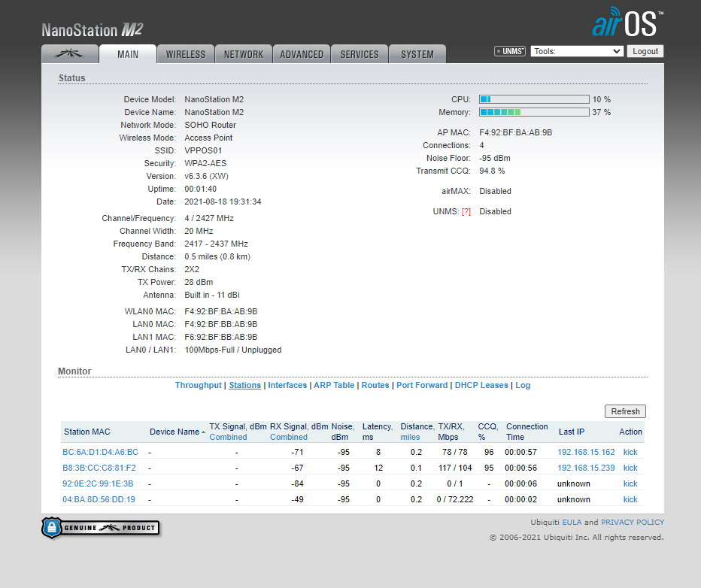Open station B8:3B:CC:C8:81:F2 details

[99, 468]
